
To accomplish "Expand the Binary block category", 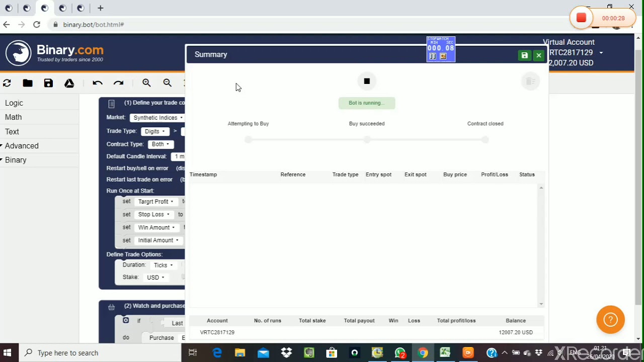I will pyautogui.click(x=16, y=160).
